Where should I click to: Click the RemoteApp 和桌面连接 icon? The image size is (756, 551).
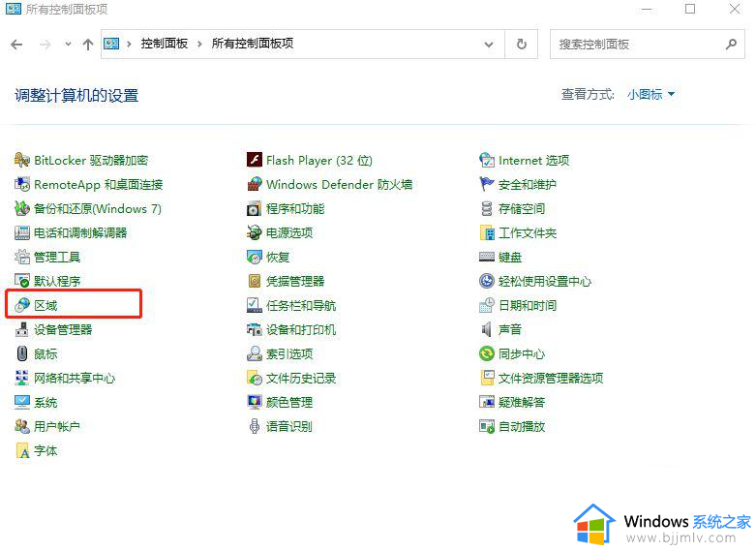[x=22, y=184]
